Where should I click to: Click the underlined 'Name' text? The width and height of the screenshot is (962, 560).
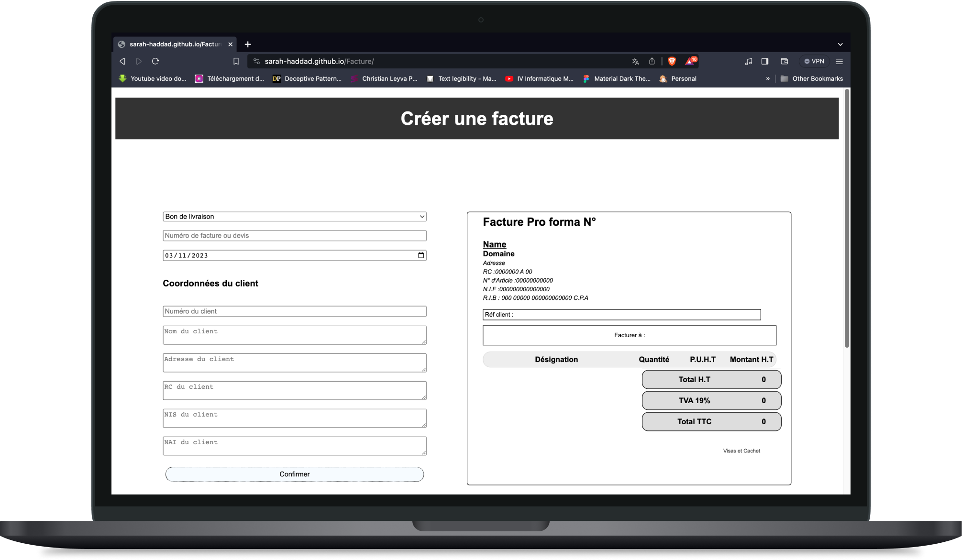495,244
